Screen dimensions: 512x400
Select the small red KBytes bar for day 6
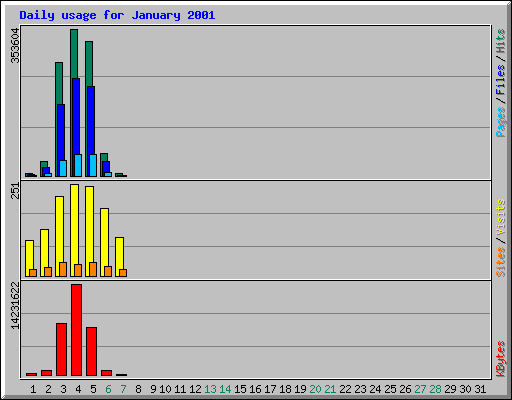[106, 373]
